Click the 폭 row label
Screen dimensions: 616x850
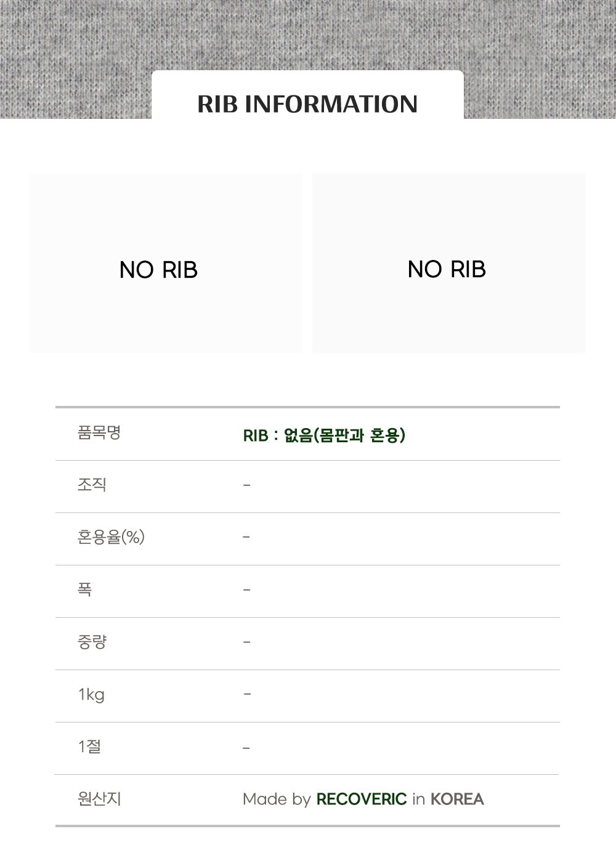[x=85, y=589]
